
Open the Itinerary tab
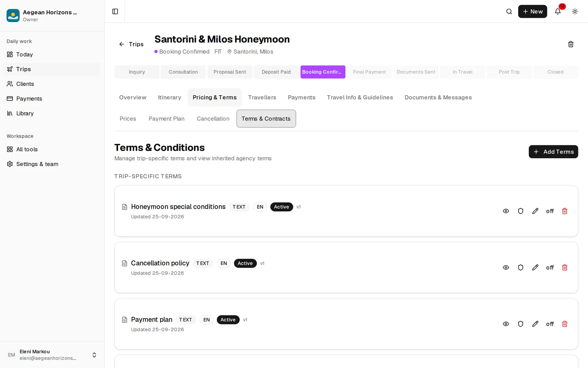[169, 98]
